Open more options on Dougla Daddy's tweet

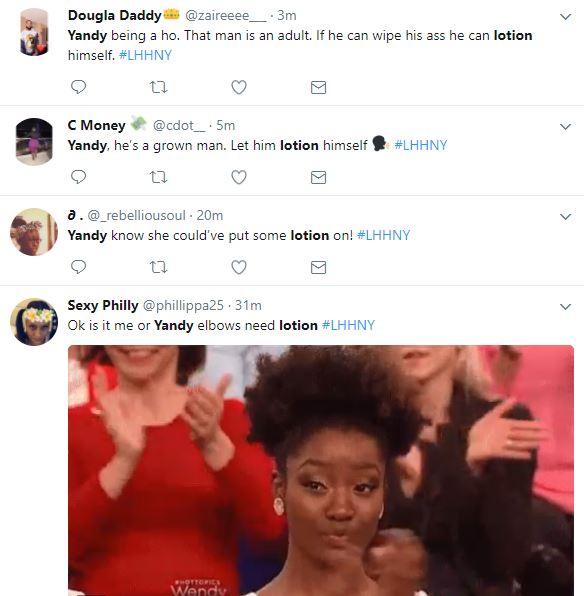point(565,17)
